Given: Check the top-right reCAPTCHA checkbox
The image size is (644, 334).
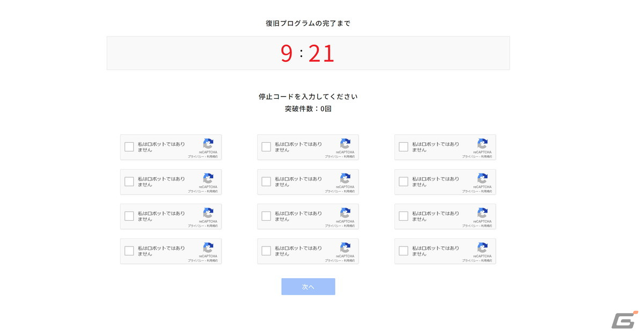Looking at the screenshot, I should [404, 147].
